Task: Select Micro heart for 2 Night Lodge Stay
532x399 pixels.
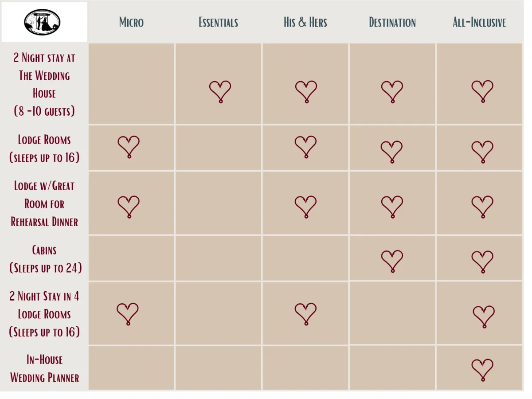Action: pyautogui.click(x=128, y=314)
